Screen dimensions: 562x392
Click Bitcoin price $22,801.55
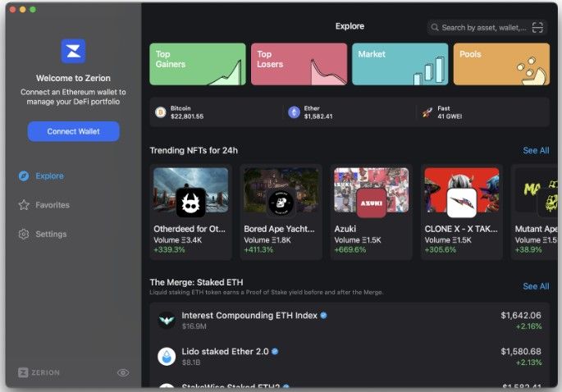(x=187, y=116)
